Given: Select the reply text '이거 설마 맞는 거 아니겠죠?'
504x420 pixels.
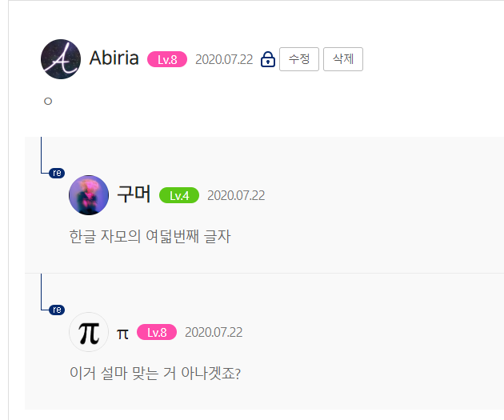Looking at the screenshot, I should 155,373.
